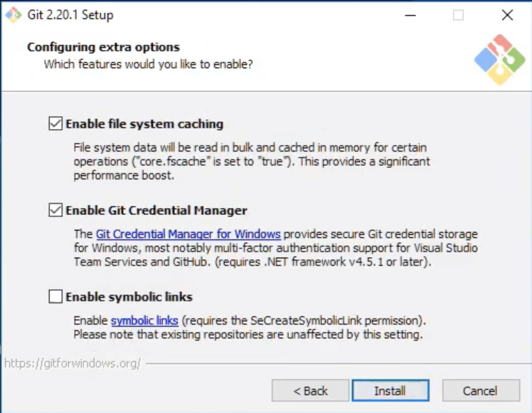Image resolution: width=532 pixels, height=413 pixels.
Task: Click the greyed-out maximize button
Action: click(x=458, y=15)
